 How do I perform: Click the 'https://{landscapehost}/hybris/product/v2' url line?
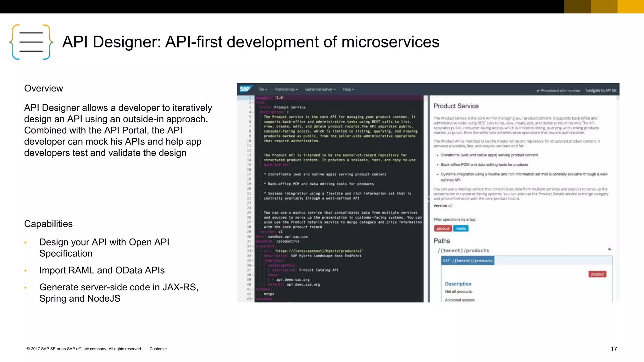click(319, 251)
